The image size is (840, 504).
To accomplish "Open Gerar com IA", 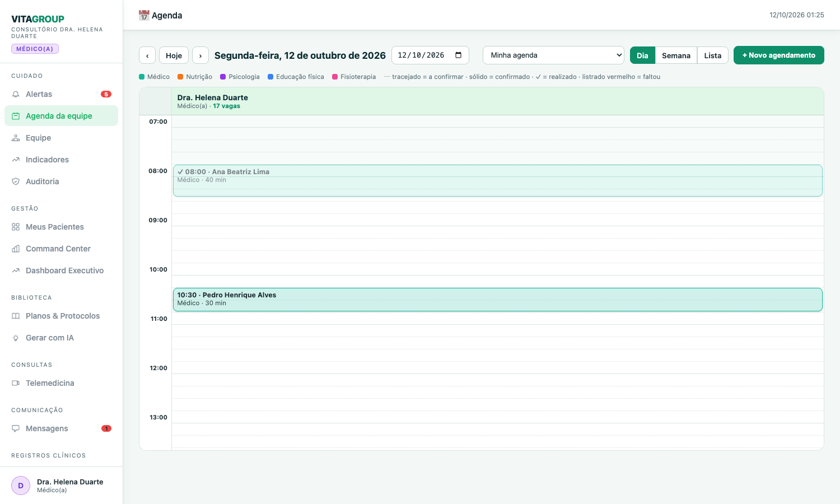I will click(x=62, y=338).
